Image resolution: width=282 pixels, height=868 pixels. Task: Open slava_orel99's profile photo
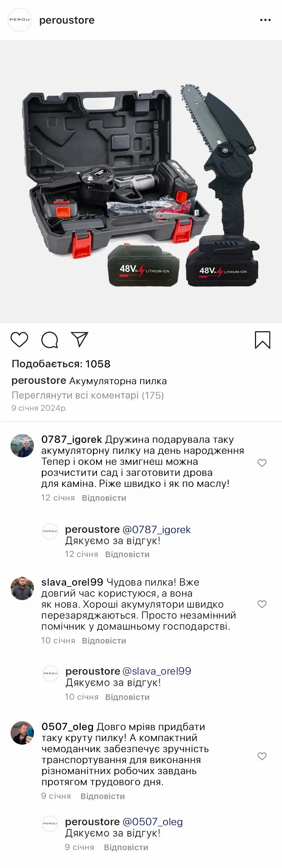point(22,588)
